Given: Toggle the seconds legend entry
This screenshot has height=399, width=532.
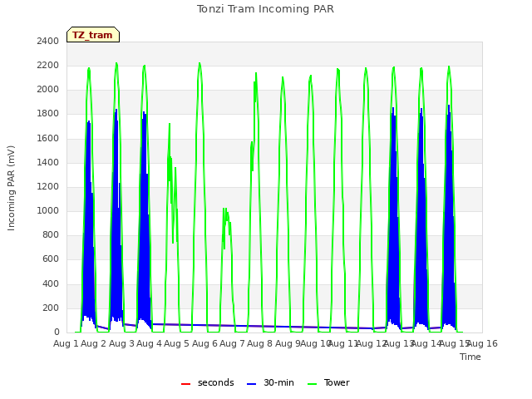Looking at the screenshot, I should [207, 382].
